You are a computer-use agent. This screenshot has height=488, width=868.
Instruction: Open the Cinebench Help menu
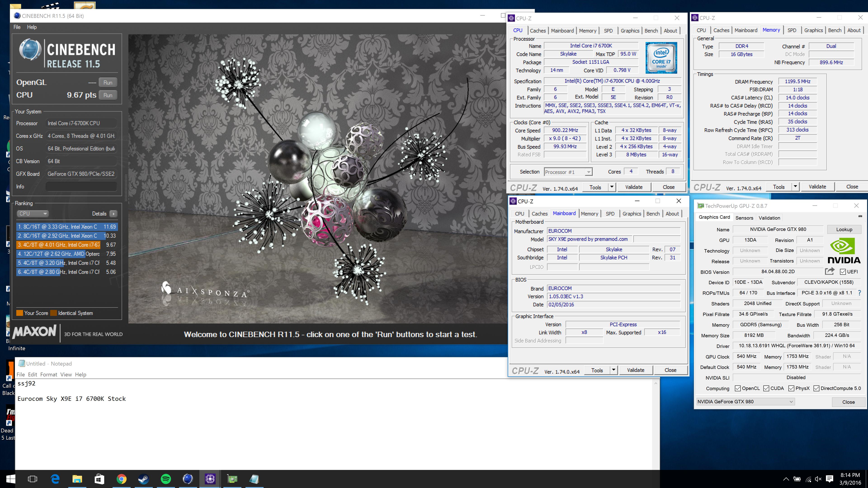click(x=32, y=27)
